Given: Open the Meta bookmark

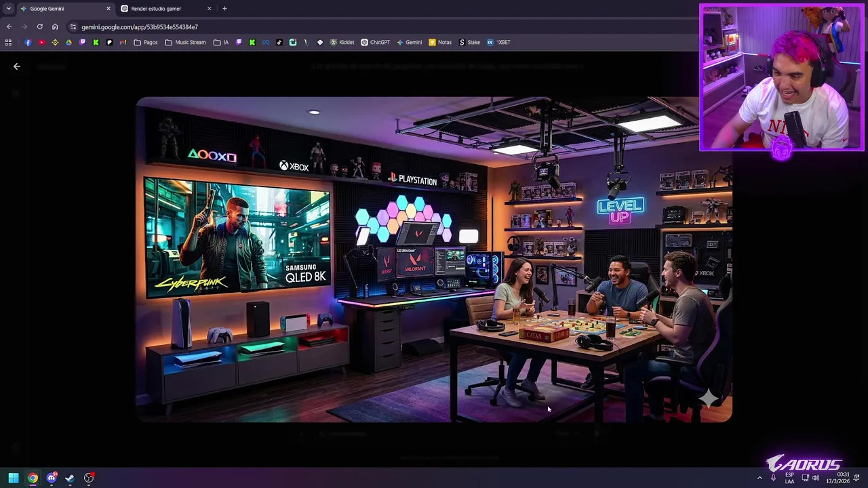Looking at the screenshot, I should [x=265, y=42].
